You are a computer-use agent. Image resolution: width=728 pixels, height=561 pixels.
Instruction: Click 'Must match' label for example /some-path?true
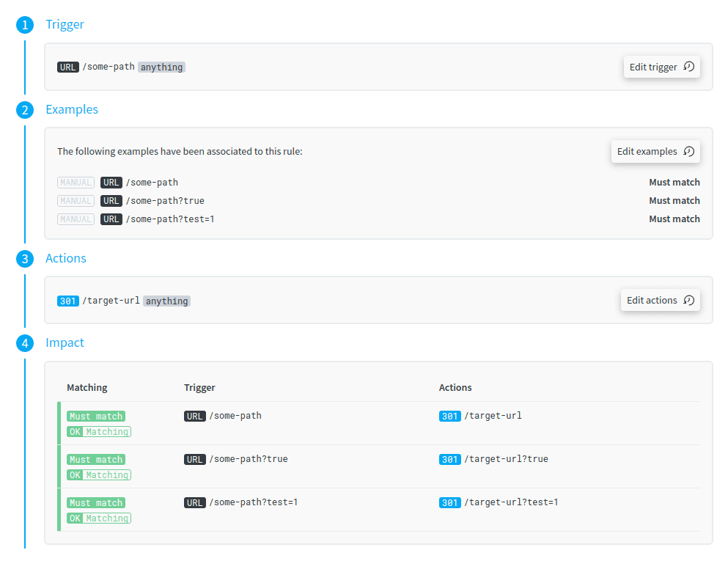coord(674,201)
